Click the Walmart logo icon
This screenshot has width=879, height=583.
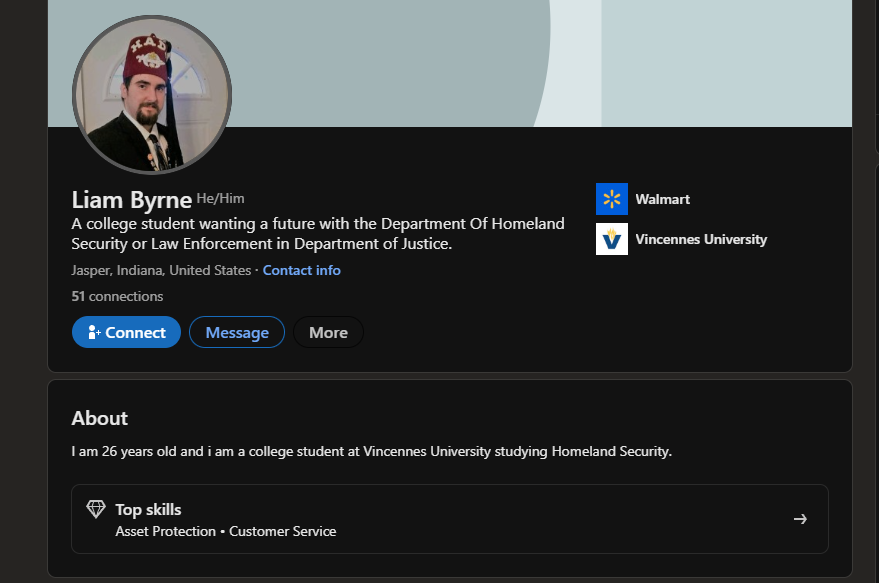(612, 199)
